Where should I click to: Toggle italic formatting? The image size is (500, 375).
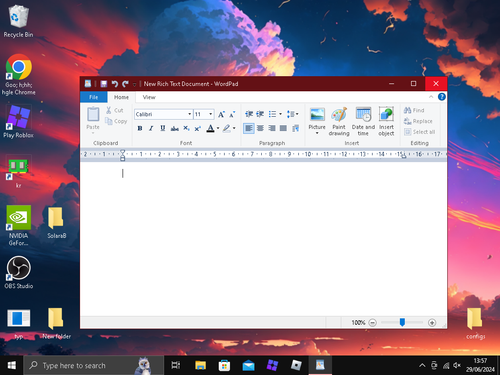pyautogui.click(x=151, y=128)
